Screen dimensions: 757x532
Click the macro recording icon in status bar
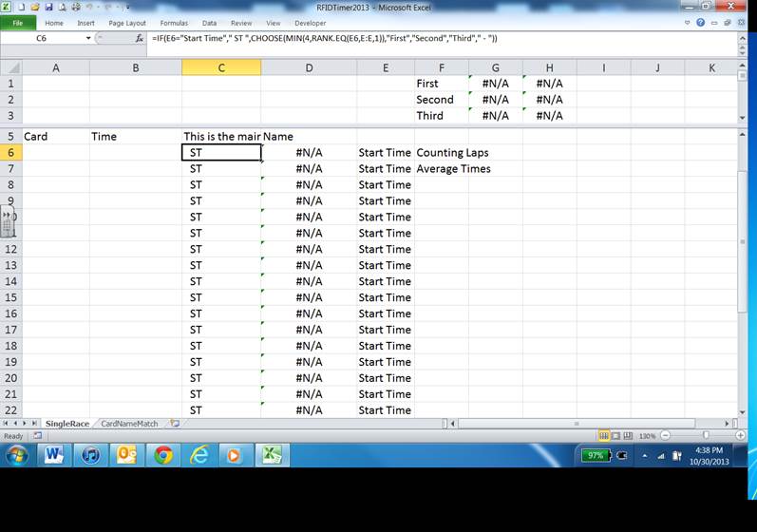click(37, 435)
